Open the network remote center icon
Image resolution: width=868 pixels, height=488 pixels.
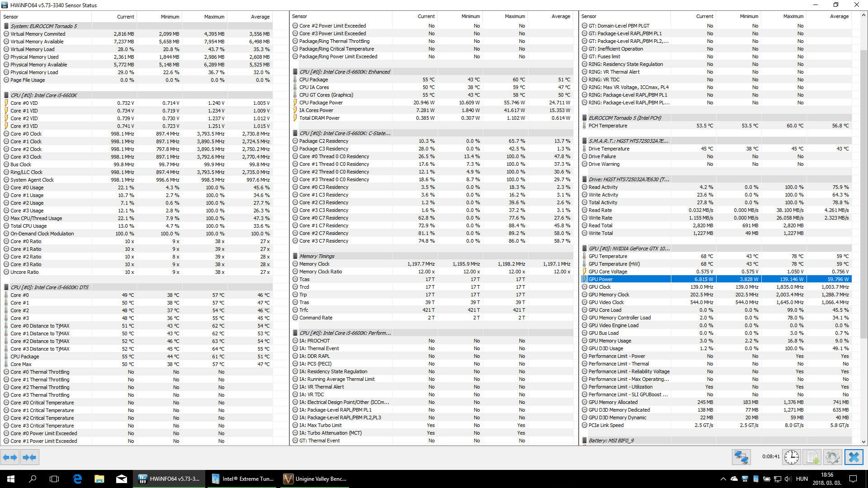click(x=741, y=457)
